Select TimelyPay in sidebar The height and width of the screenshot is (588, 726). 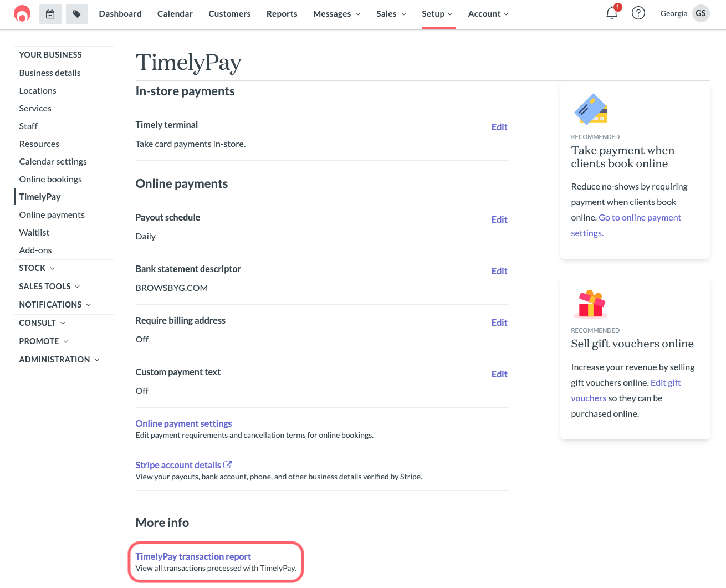coord(40,197)
